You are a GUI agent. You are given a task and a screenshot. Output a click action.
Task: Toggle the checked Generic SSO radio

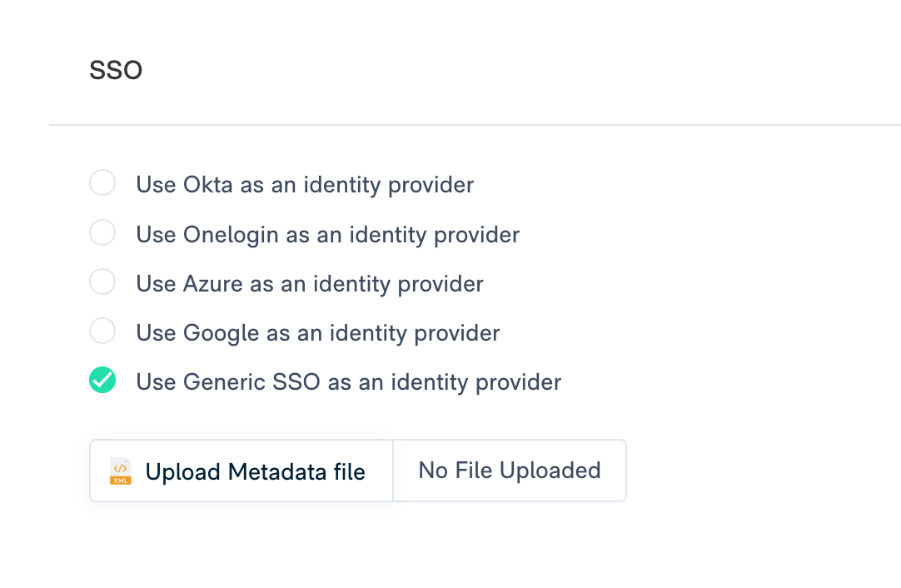click(102, 381)
